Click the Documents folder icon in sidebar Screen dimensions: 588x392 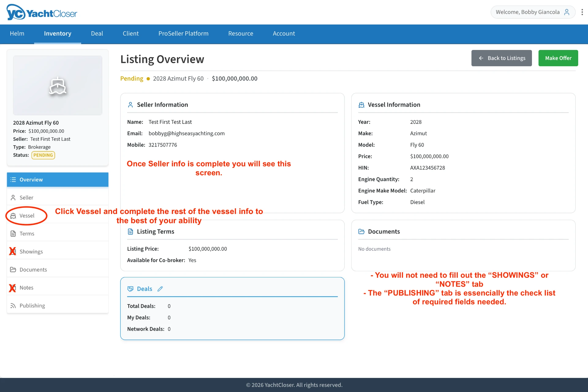(13, 270)
